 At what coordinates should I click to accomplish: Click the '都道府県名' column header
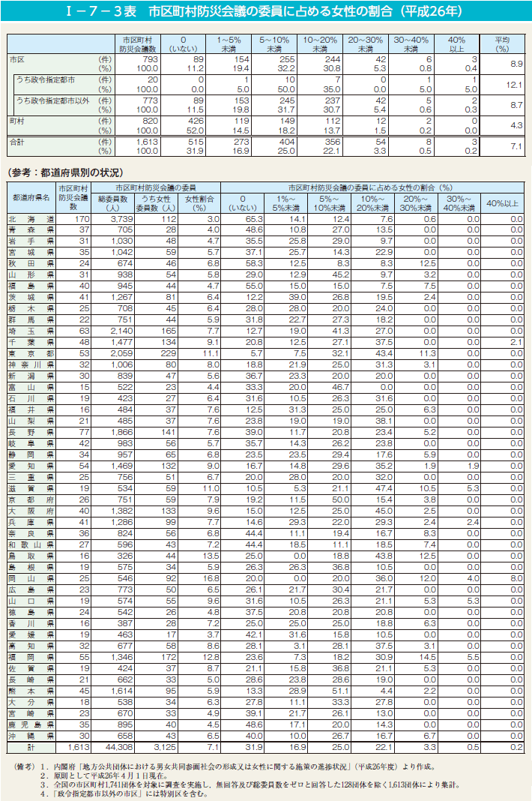[x=31, y=198]
